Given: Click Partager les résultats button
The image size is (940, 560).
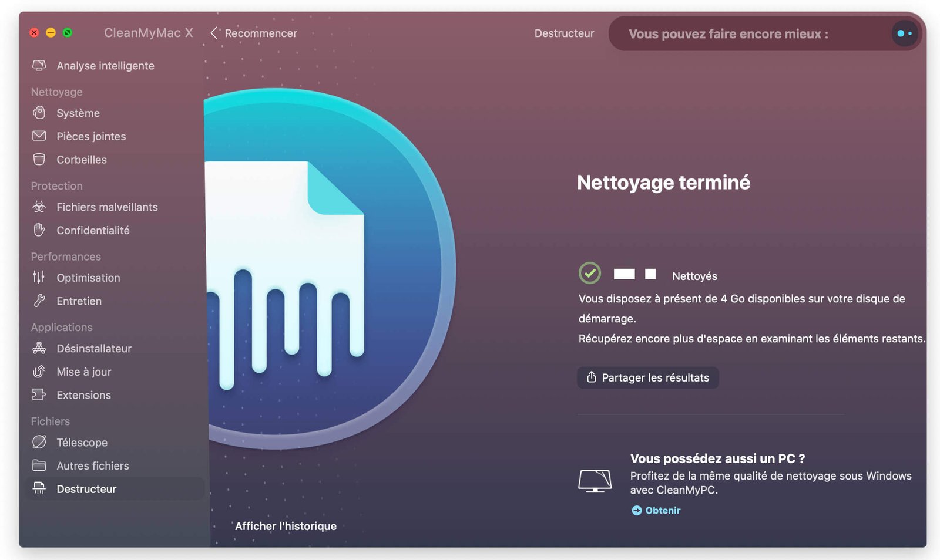Looking at the screenshot, I should pos(648,377).
